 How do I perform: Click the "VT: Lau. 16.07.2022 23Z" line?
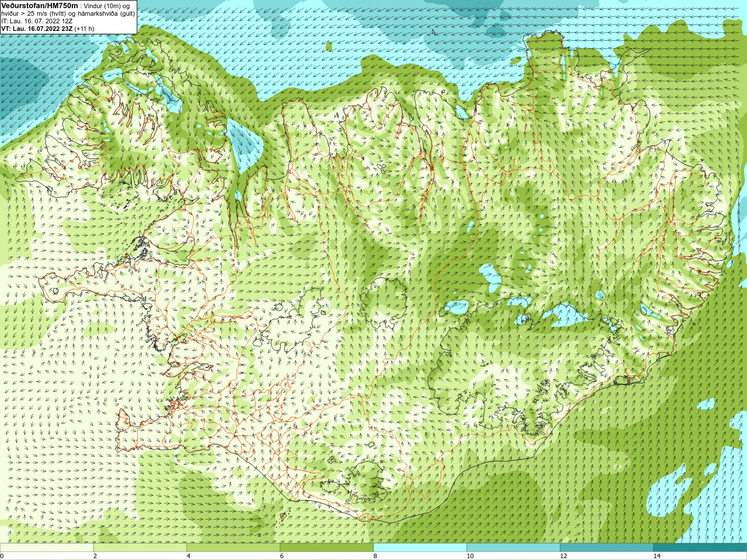pos(37,29)
